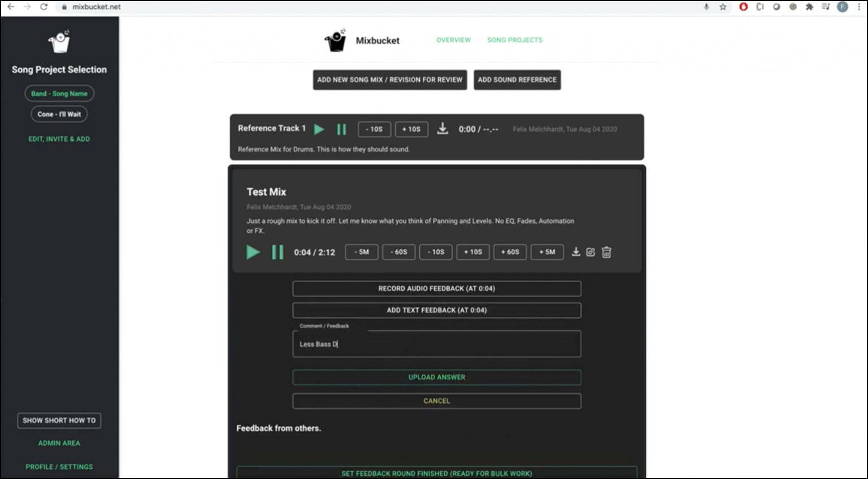
Task: Play the Test Mix track
Action: 253,252
